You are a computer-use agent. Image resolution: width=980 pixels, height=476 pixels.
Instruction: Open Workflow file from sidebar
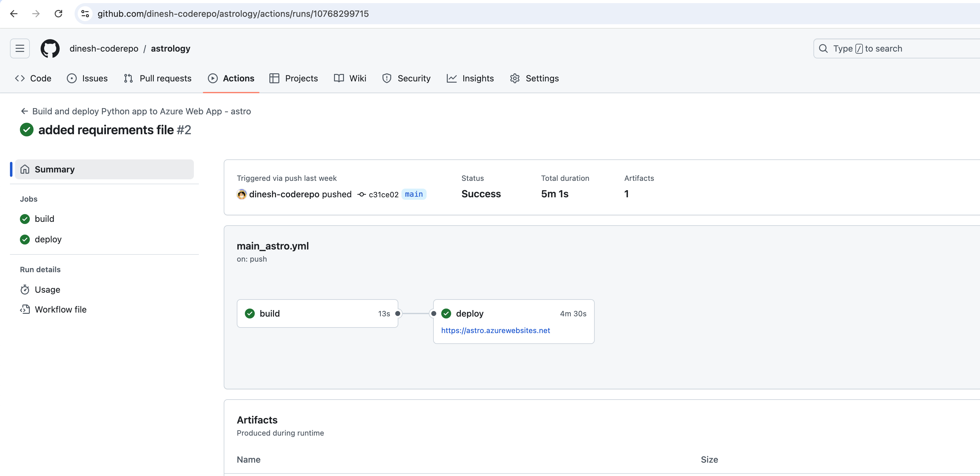[x=61, y=309]
